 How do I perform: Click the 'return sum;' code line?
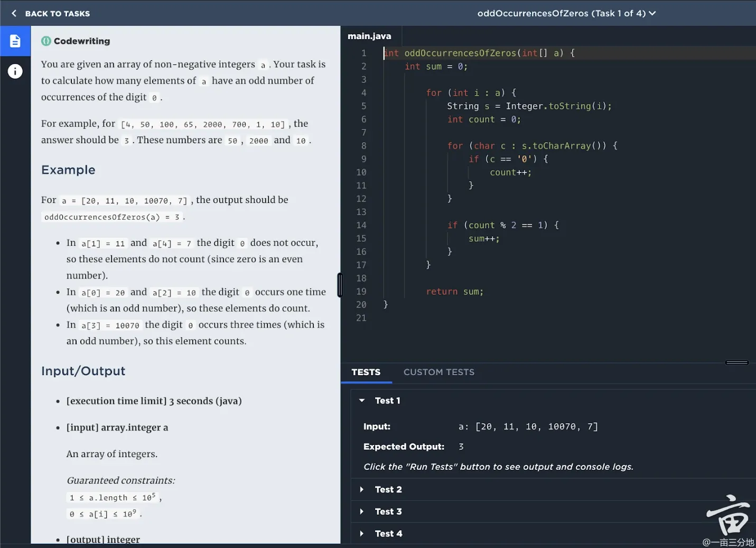point(455,292)
